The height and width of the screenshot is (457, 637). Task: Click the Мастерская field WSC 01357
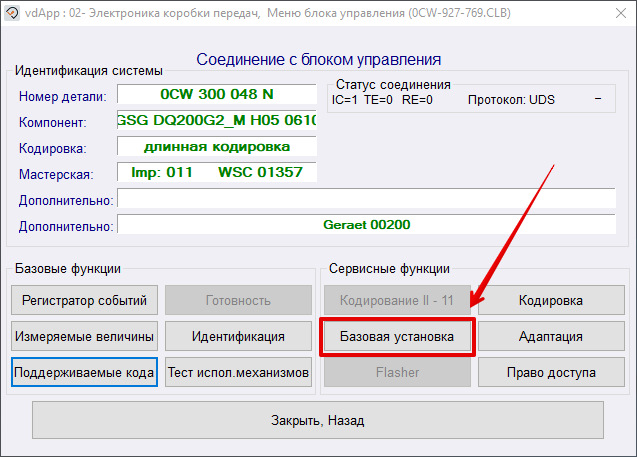[x=217, y=172]
